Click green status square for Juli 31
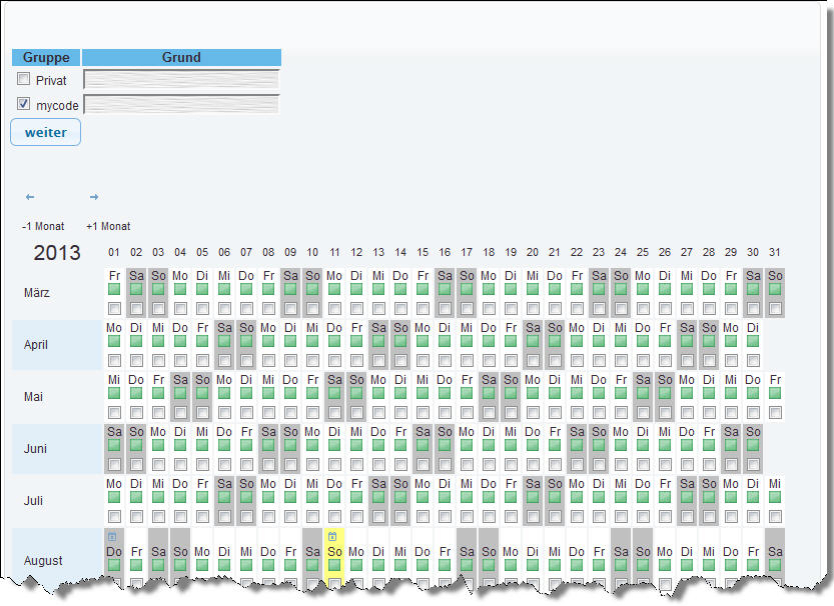This screenshot has height=606, width=834. click(774, 497)
